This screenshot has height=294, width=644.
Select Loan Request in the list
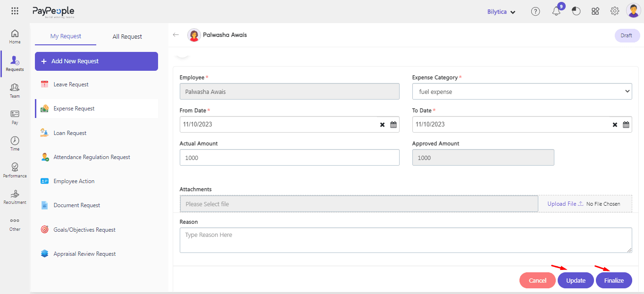point(70,133)
